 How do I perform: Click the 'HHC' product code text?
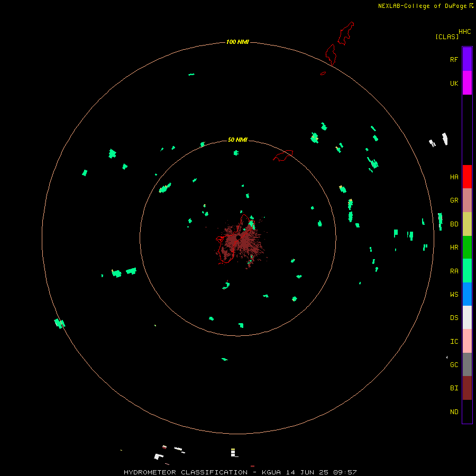[x=464, y=32]
